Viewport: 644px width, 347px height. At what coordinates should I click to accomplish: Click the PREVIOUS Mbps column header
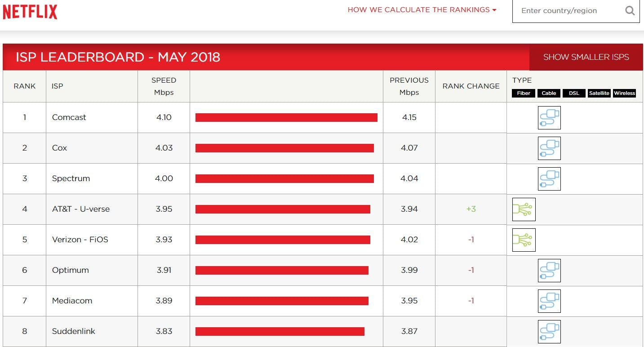pos(409,86)
